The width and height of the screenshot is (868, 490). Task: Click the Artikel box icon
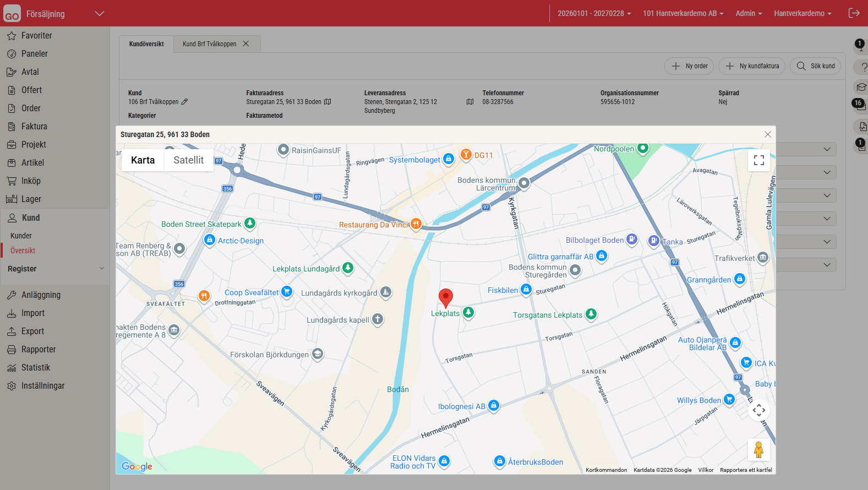[12, 163]
